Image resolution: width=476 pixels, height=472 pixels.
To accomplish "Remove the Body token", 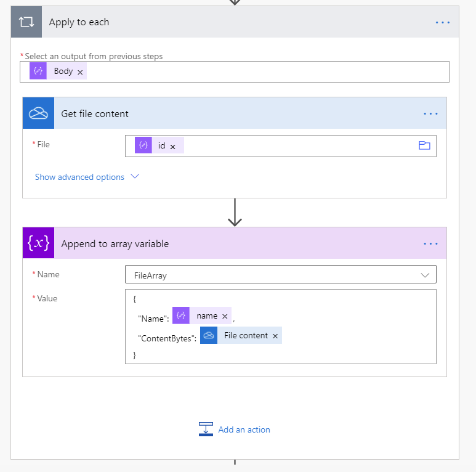I will (80, 72).
